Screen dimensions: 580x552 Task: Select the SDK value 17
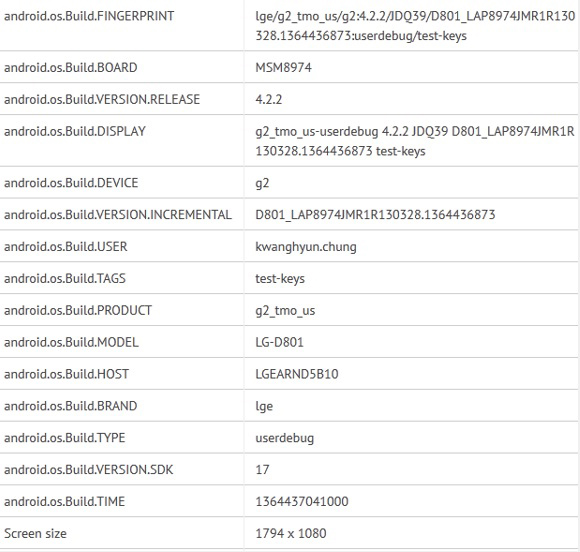[262, 469]
